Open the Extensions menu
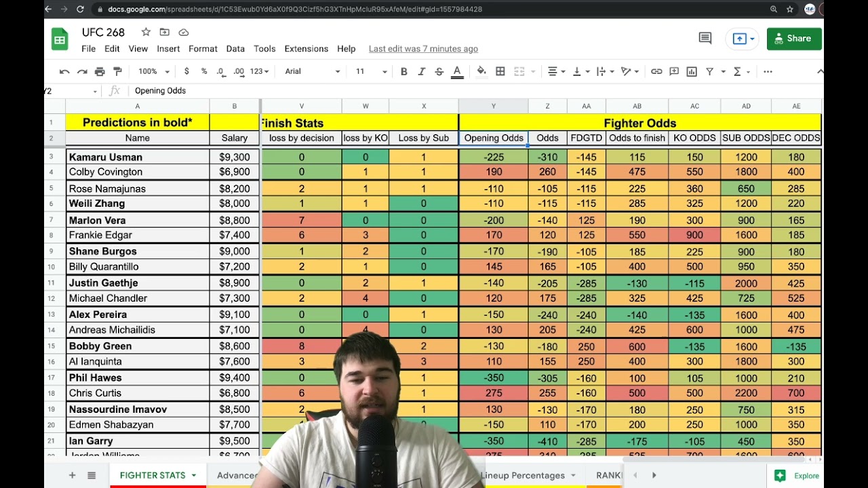The height and width of the screenshot is (488, 868). pos(307,49)
